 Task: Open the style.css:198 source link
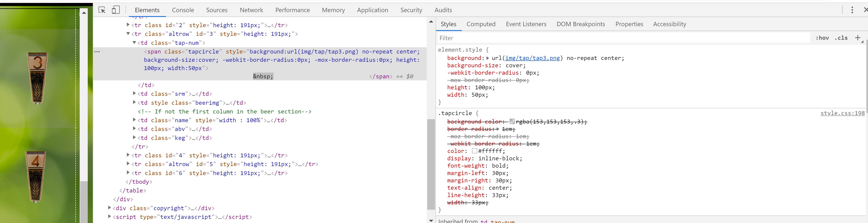[843, 113]
